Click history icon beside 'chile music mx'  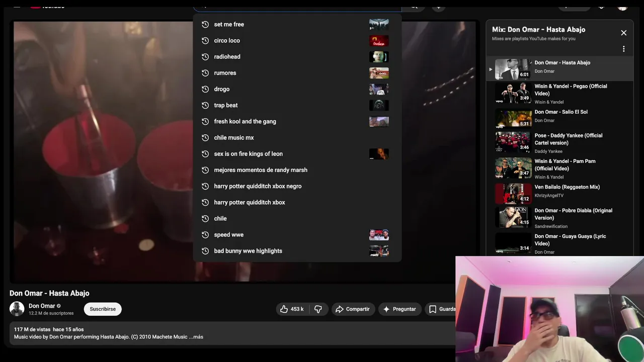click(205, 138)
